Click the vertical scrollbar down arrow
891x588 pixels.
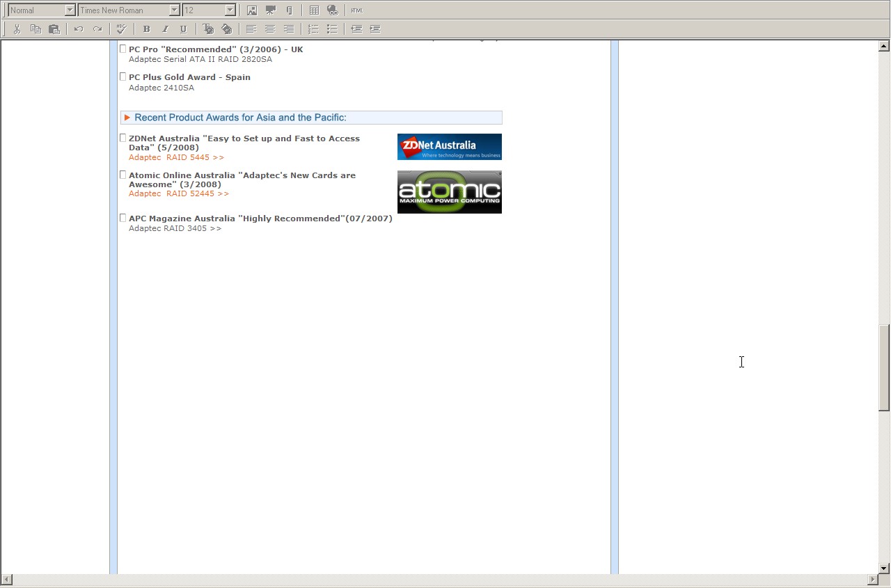coord(884,568)
